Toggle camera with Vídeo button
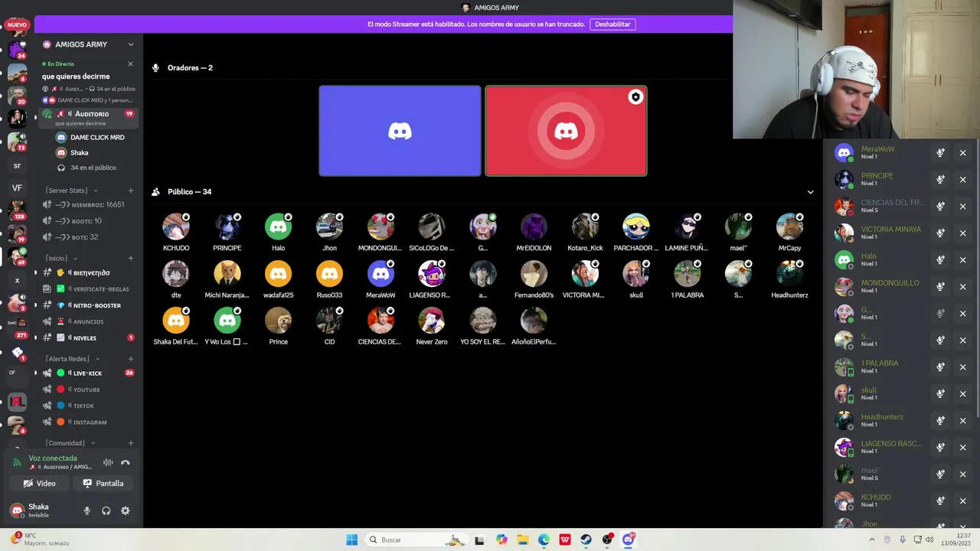980x551 pixels. [x=39, y=484]
